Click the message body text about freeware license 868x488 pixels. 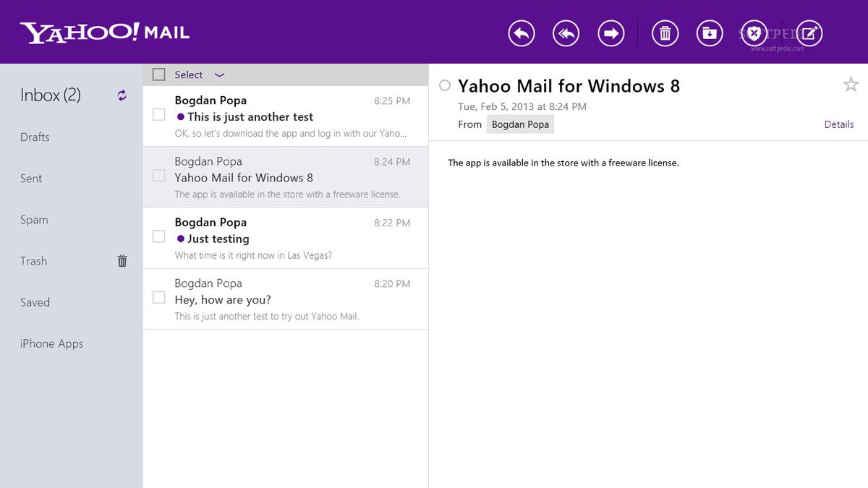coord(563,163)
